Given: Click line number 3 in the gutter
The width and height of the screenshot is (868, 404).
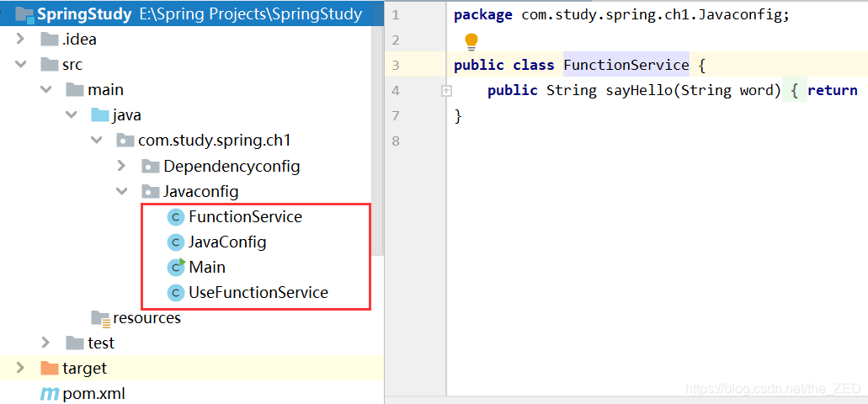Looking at the screenshot, I should [395, 66].
